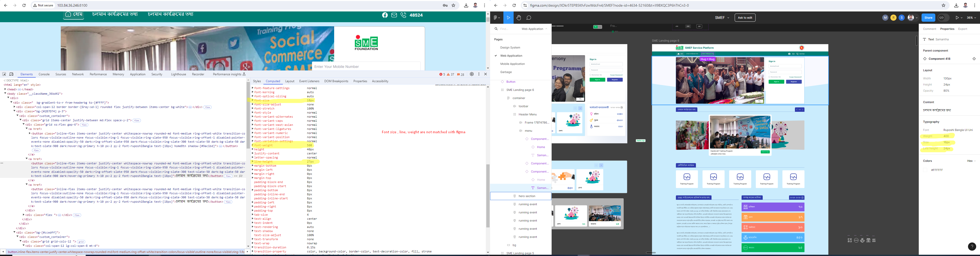Select the Figma Hand tool
980x256 pixels.
pyautogui.click(x=518, y=18)
